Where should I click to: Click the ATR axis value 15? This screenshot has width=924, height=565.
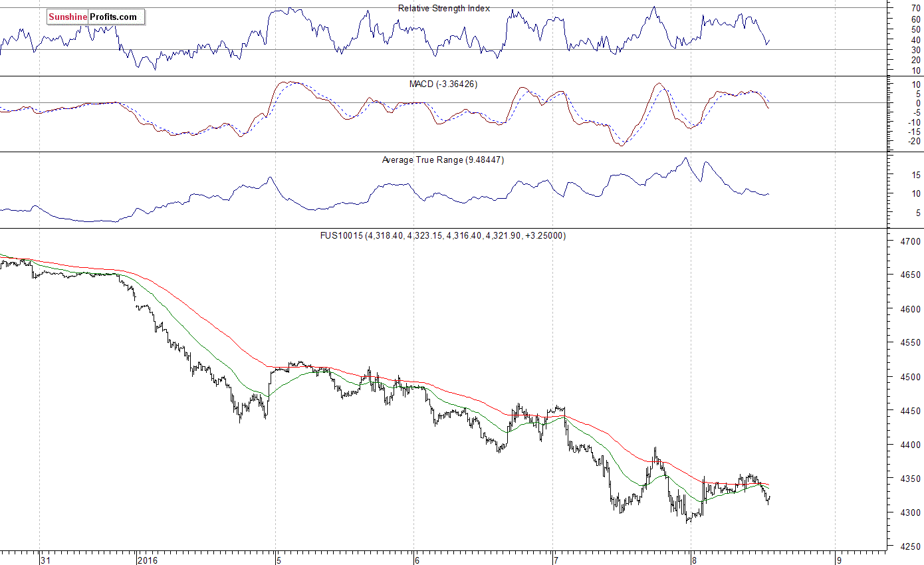[x=916, y=175]
